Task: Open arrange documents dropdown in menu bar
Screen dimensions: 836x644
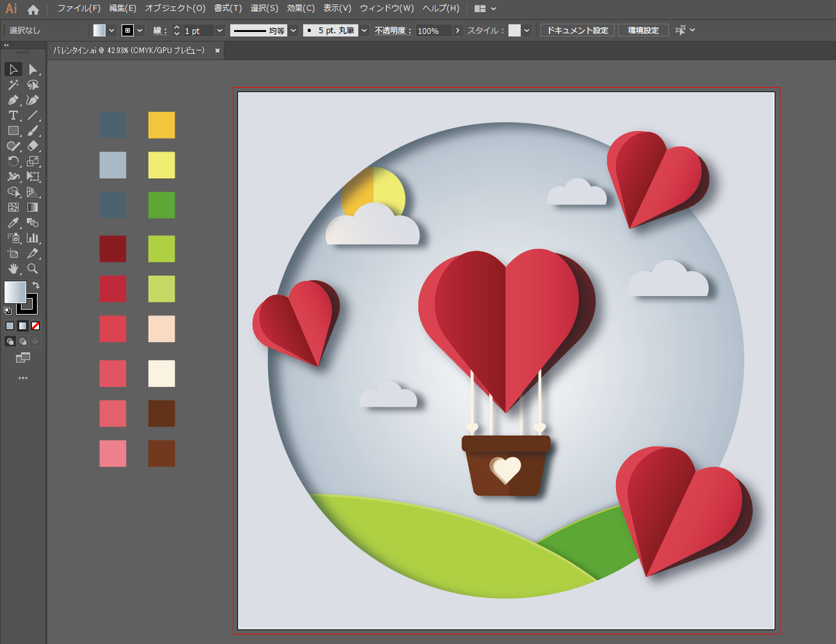Action: (x=486, y=9)
